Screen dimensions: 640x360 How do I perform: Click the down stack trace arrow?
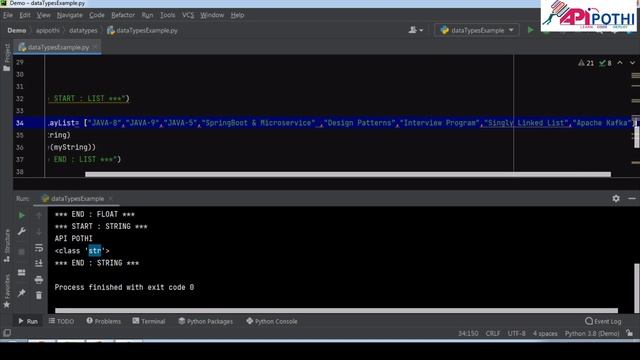[x=39, y=231]
